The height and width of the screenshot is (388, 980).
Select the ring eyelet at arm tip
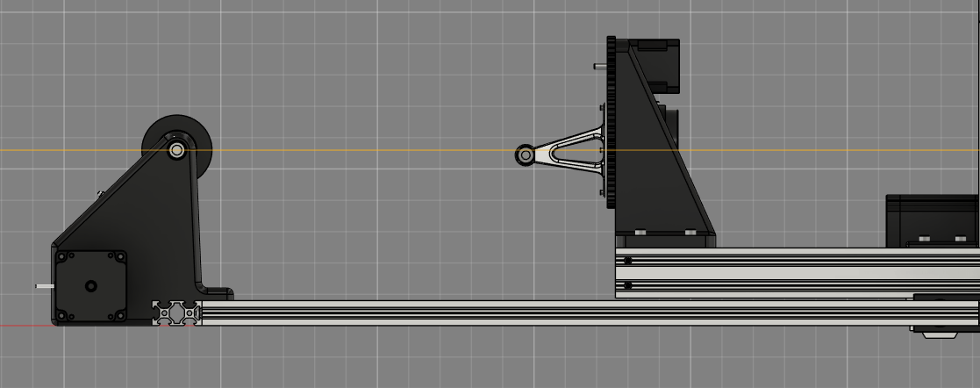pos(526,155)
